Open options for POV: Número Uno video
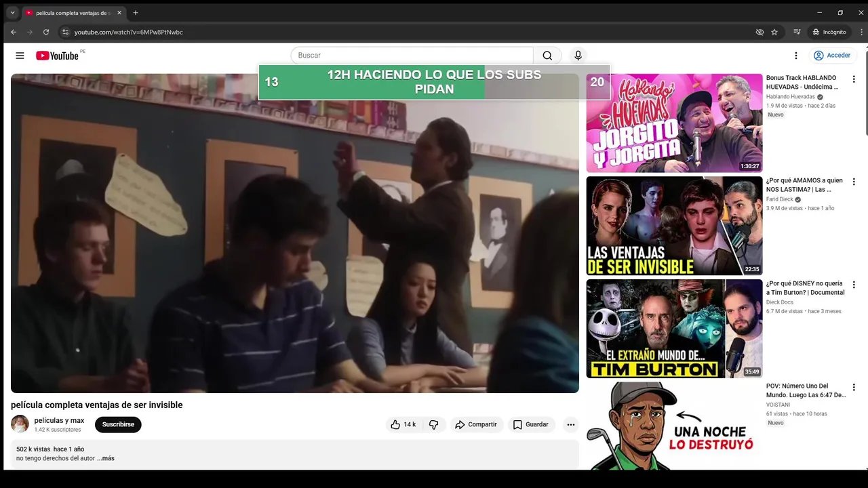The height and width of the screenshot is (488, 868). (854, 388)
